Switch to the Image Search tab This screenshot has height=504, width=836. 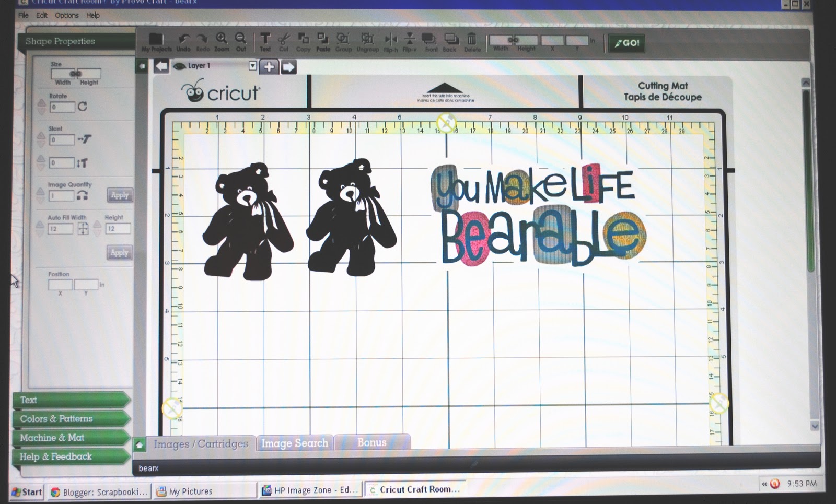tap(295, 443)
